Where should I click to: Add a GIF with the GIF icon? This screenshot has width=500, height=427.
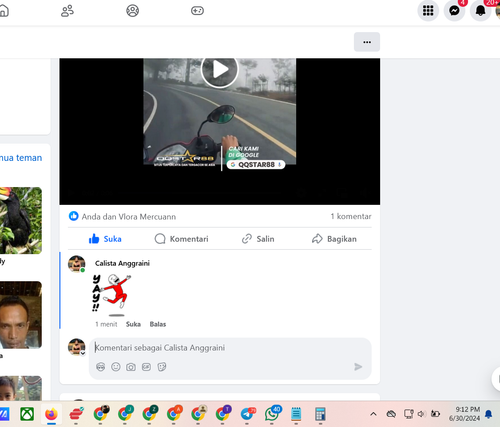pyautogui.click(x=146, y=367)
